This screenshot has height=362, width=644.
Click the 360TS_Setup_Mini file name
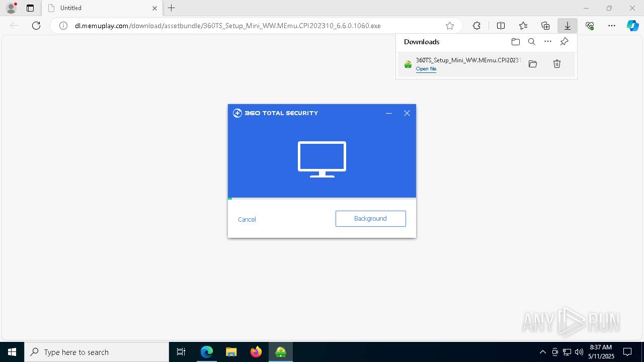tap(468, 60)
